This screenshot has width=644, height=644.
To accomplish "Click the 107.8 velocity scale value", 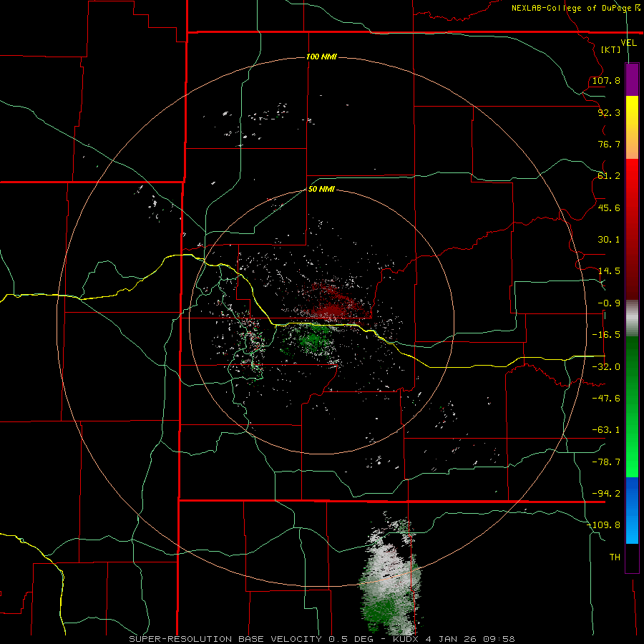I will [606, 80].
